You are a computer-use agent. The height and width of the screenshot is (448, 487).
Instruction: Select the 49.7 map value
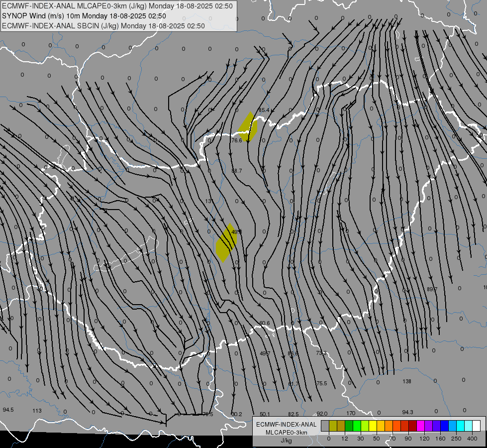point(265,353)
